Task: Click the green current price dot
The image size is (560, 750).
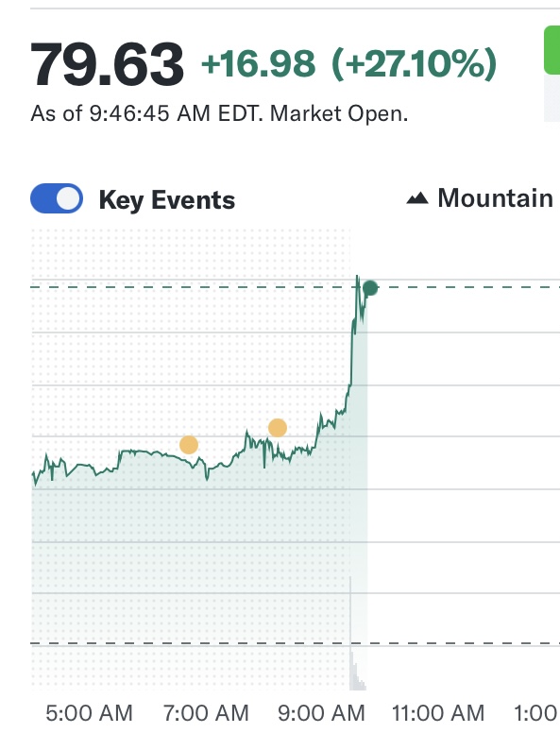Action: pyautogui.click(x=370, y=288)
